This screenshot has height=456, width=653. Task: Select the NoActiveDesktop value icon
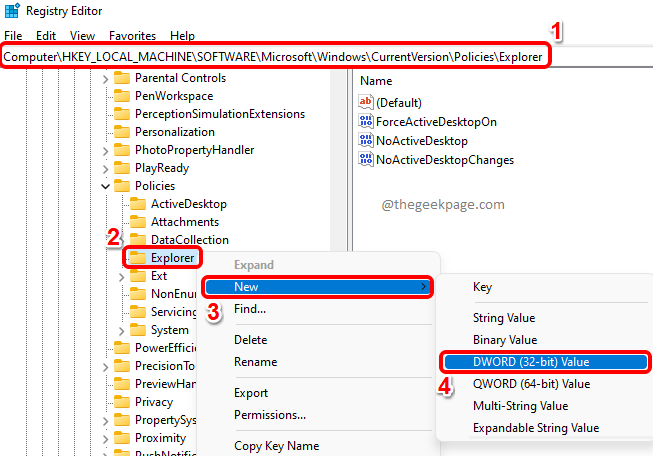click(365, 141)
